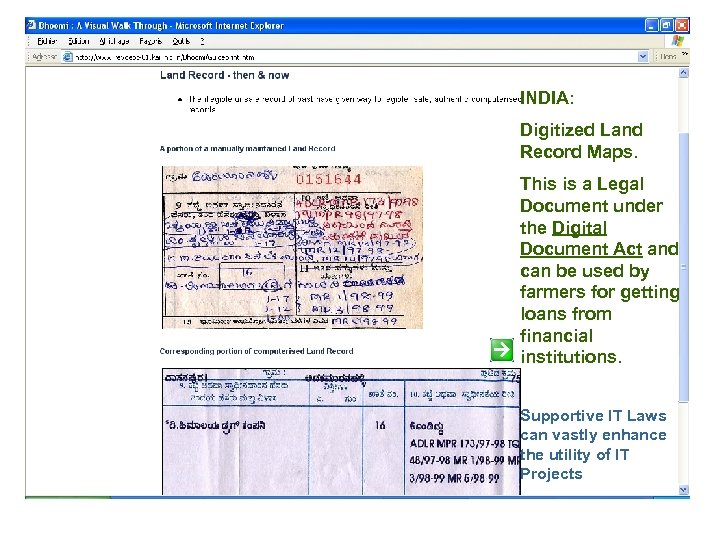Open the Affichage menu
Image resolution: width=720 pixels, height=540 pixels.
pos(114,41)
